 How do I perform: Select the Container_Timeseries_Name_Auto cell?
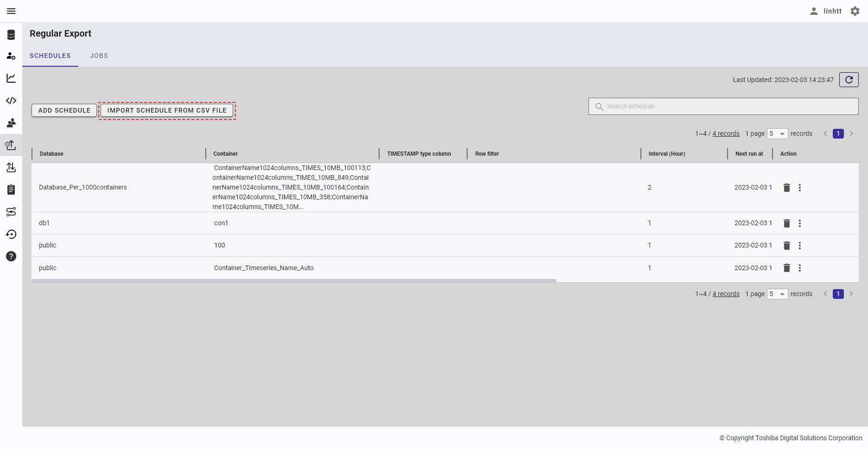coord(264,268)
